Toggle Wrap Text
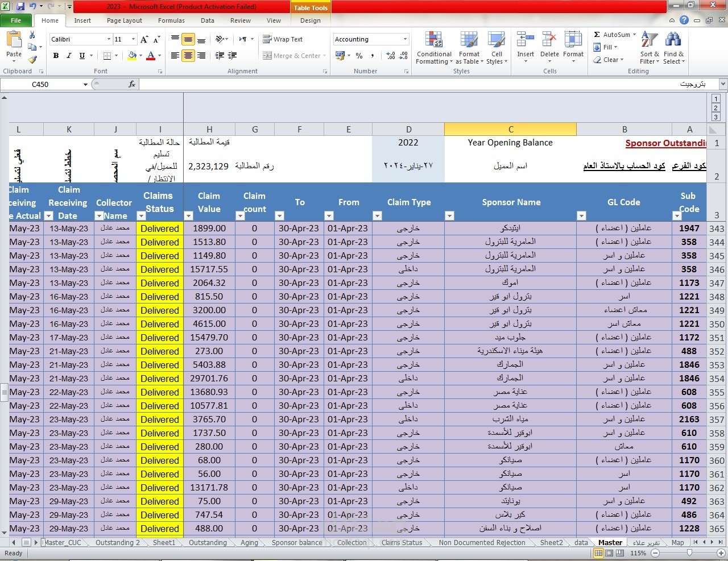This screenshot has width=728, height=561. 283,39
